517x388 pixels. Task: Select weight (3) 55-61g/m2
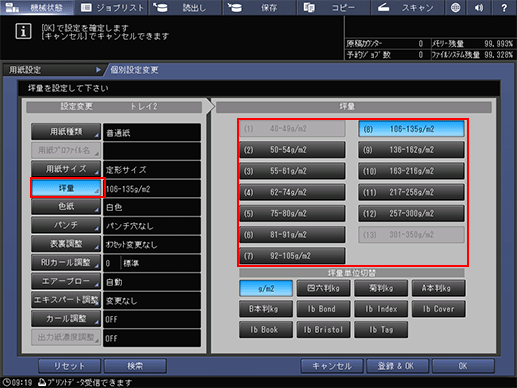[x=292, y=171]
